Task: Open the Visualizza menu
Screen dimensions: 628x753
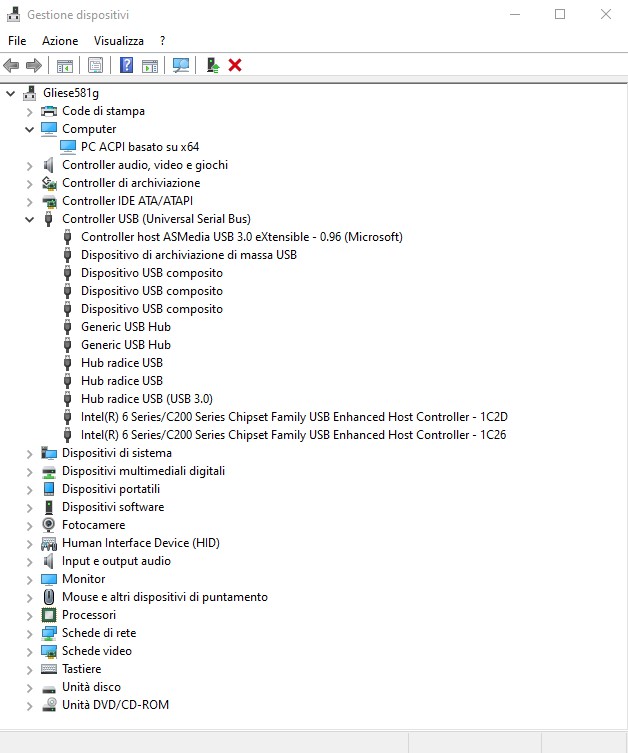Action: [119, 41]
